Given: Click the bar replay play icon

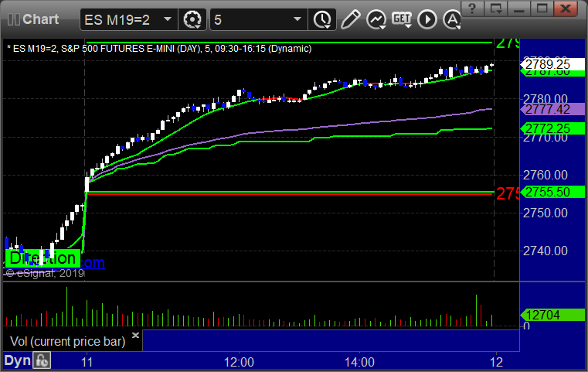Looking at the screenshot, I should pos(427,19).
